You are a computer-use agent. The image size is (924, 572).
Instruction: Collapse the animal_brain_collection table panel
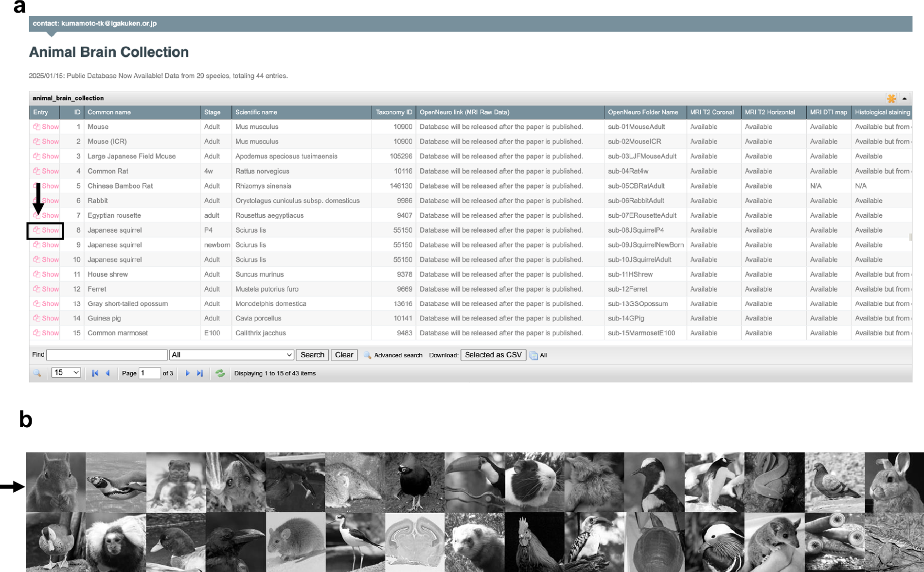tap(905, 98)
